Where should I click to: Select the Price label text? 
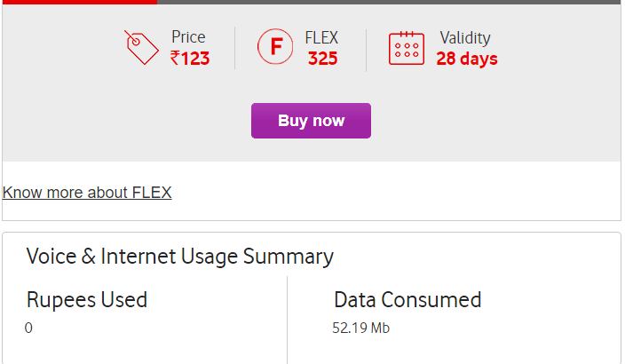tap(188, 38)
